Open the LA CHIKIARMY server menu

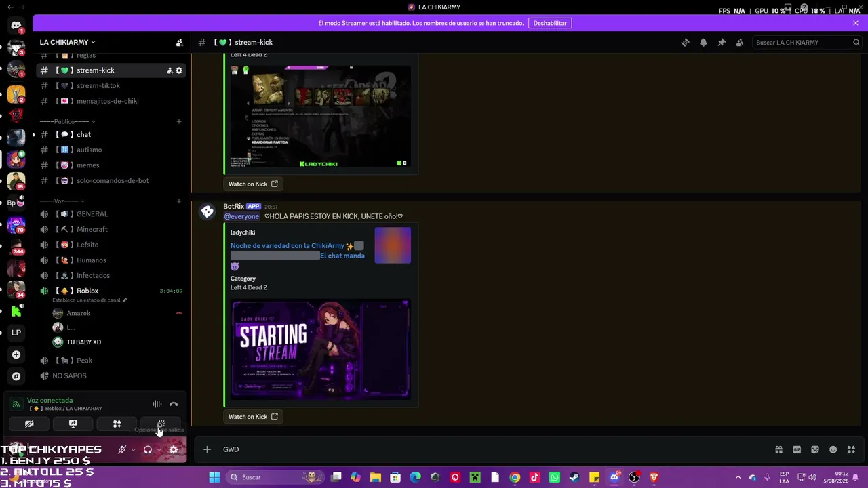67,42
